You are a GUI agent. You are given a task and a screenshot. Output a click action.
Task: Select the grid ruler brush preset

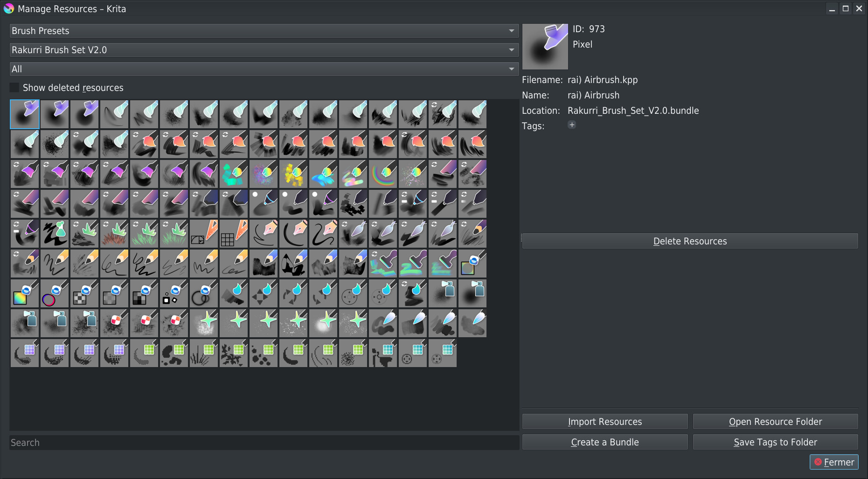pyautogui.click(x=234, y=234)
